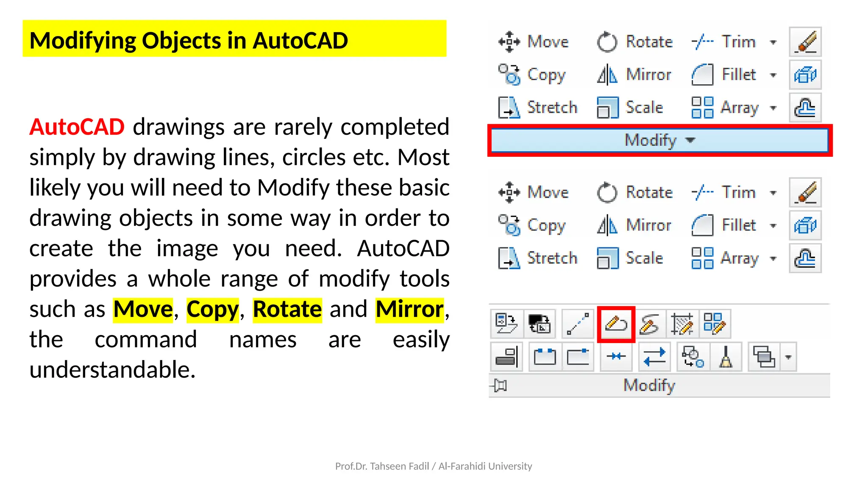868x488 pixels.
Task: Select Move in the panel with the blue Modify title
Action: (x=534, y=42)
